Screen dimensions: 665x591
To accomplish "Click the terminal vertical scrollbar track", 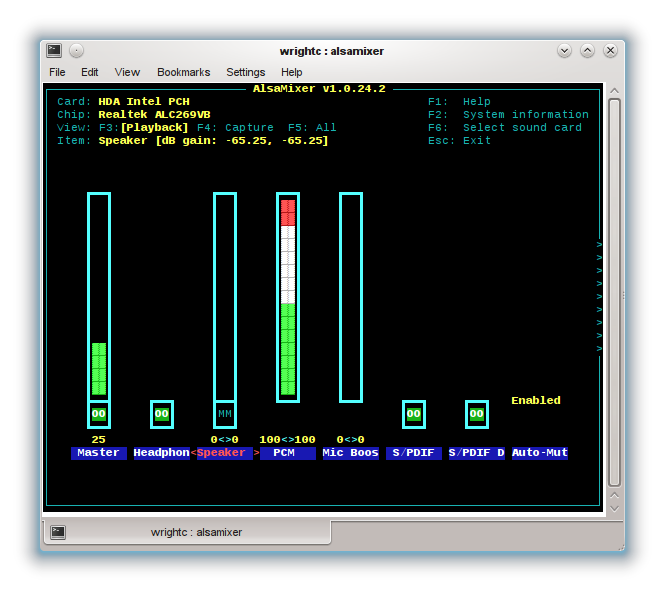I will (x=615, y=293).
